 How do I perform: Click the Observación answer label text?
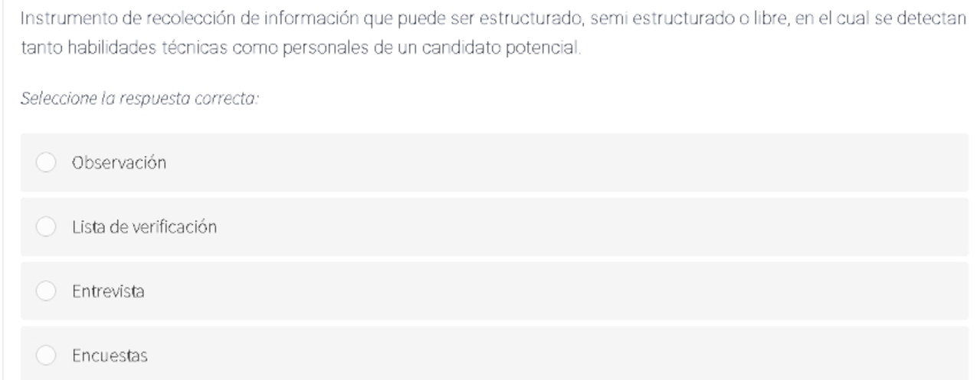tap(119, 163)
